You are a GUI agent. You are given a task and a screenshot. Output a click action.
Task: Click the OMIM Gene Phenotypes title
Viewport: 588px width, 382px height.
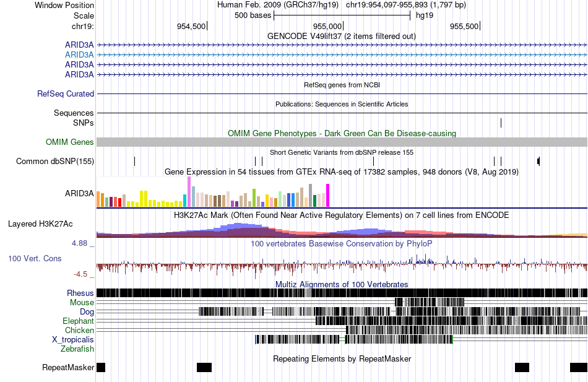(342, 133)
